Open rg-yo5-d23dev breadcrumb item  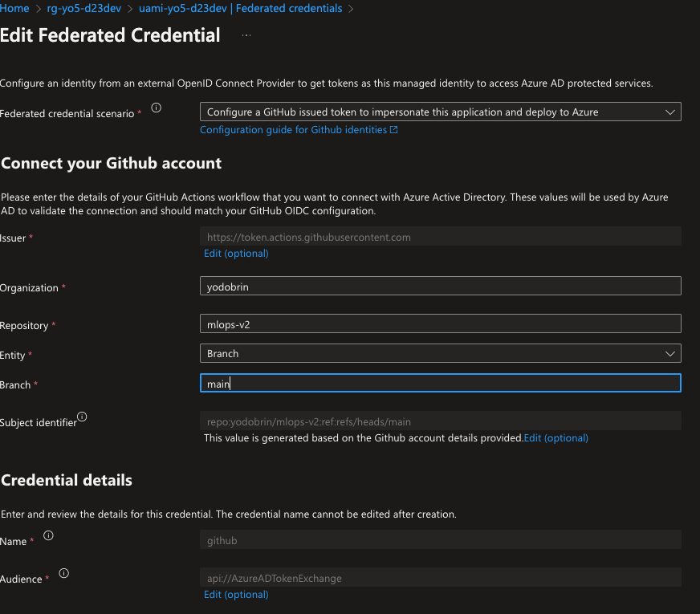click(83, 9)
